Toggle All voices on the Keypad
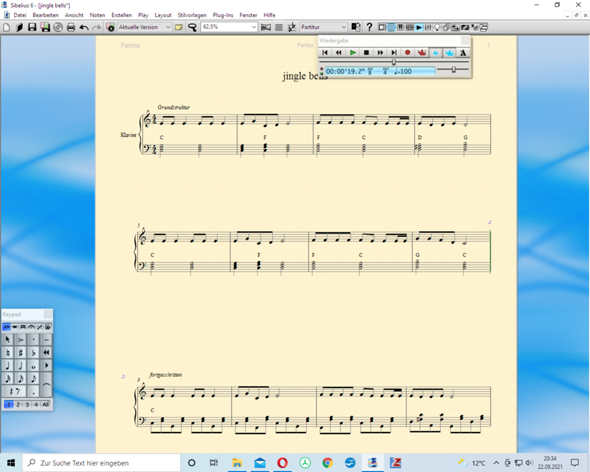Screen dimensions: 590x472 click(x=45, y=404)
